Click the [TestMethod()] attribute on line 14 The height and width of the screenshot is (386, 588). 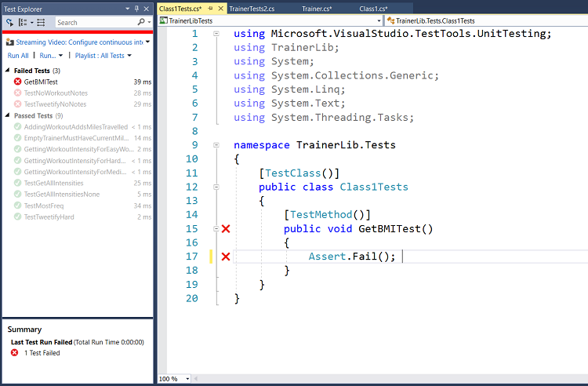(327, 214)
